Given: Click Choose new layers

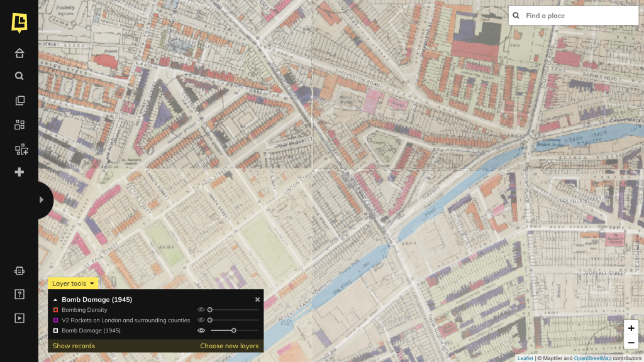Looking at the screenshot, I should coord(229,346).
